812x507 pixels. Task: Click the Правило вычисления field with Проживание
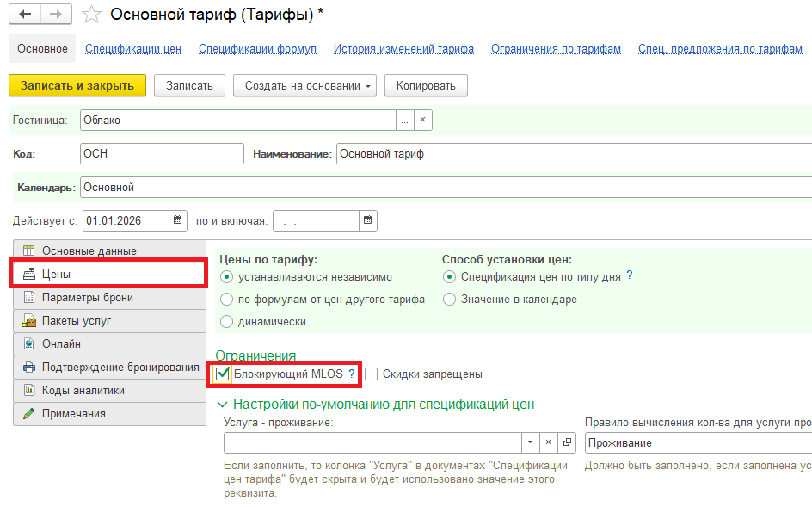point(698,442)
